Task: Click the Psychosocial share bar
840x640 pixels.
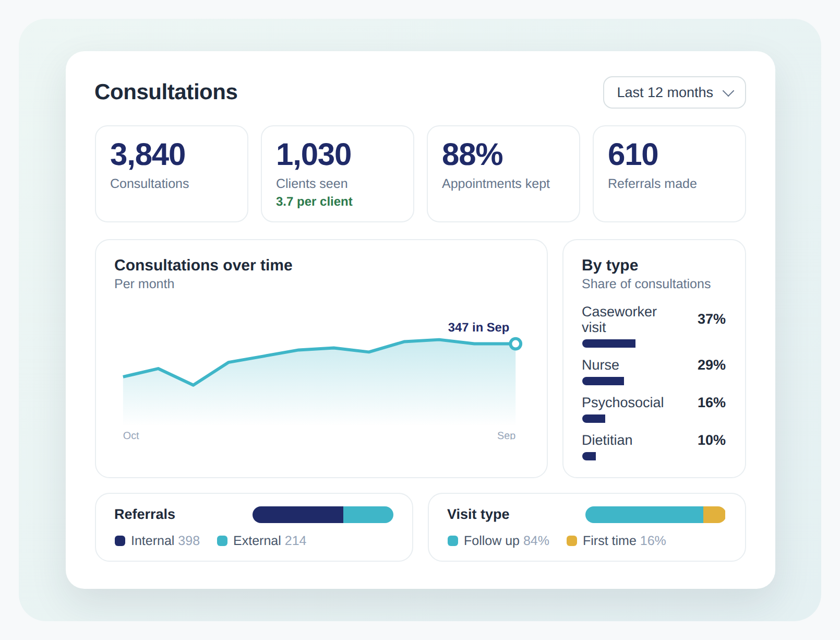Action: [x=594, y=419]
